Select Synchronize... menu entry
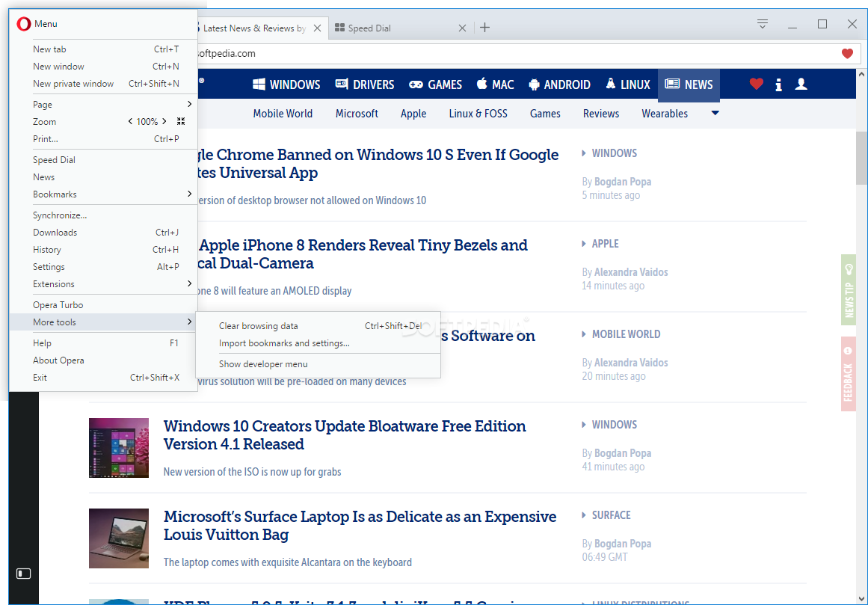This screenshot has width=868, height=605. click(103, 215)
